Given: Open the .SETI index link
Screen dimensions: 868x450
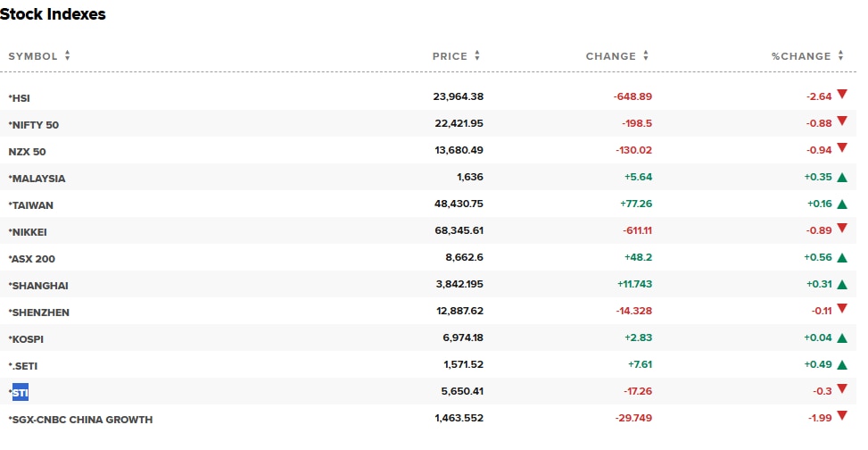Looking at the screenshot, I should pos(23,366).
